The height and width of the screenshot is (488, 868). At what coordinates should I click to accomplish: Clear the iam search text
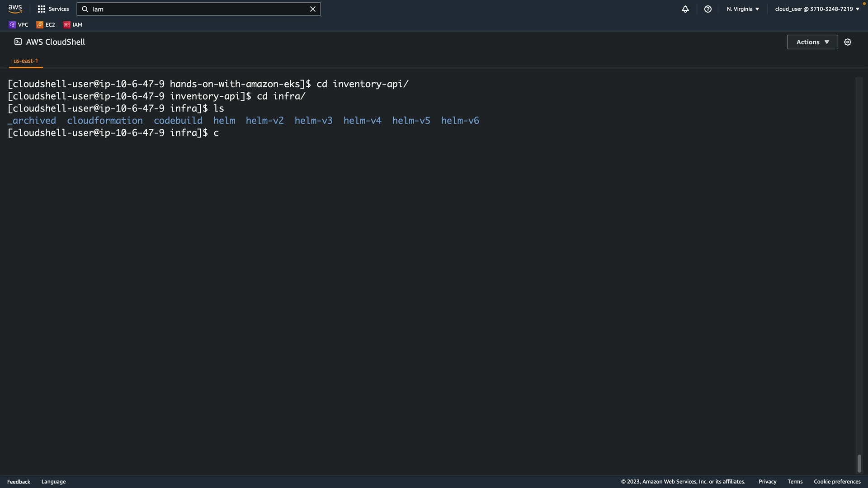pyautogui.click(x=312, y=9)
